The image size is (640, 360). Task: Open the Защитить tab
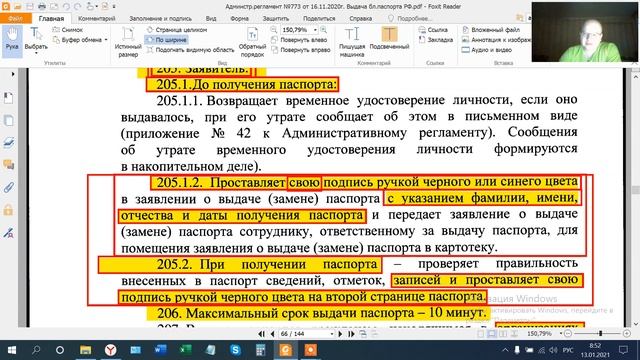(276, 18)
